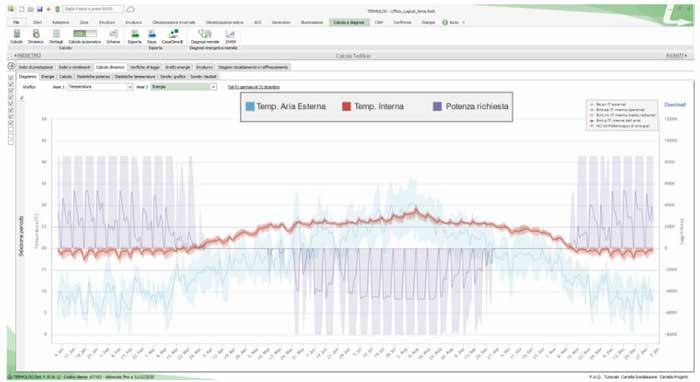This screenshot has width=700, height=382.
Task: Click the cloud icon beside search field
Action: tap(130, 9)
